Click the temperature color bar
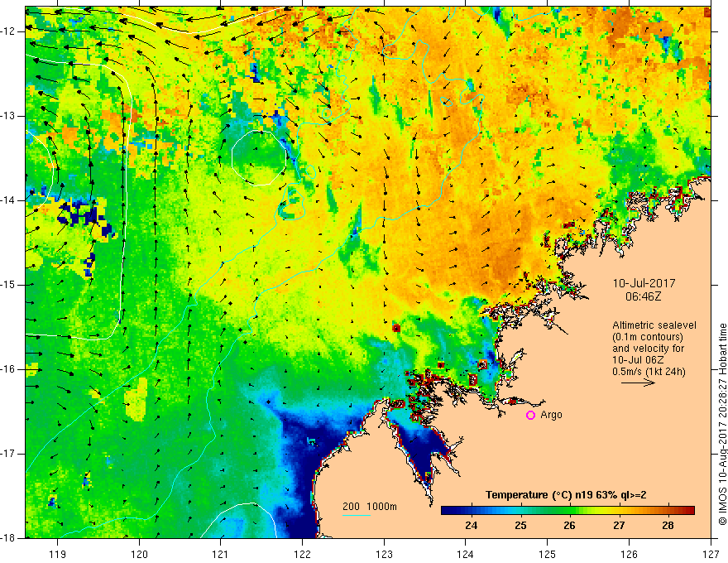The width and height of the screenshot is (728, 563). [568, 510]
